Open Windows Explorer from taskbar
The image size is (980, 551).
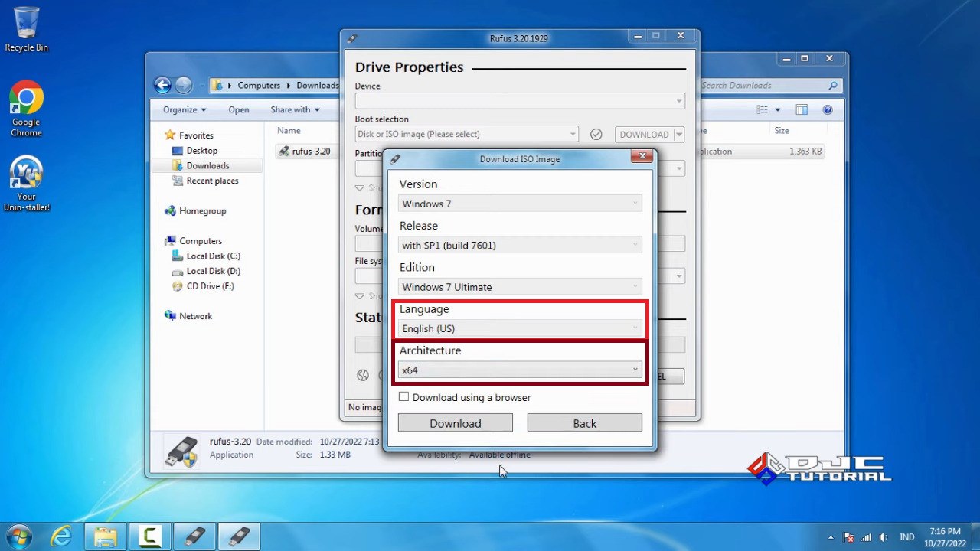106,536
